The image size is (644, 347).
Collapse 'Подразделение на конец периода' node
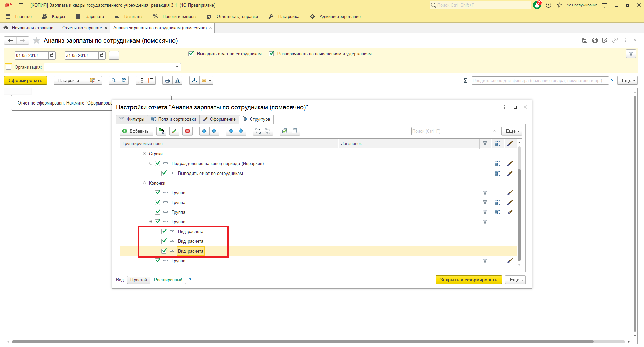pyautogui.click(x=151, y=163)
